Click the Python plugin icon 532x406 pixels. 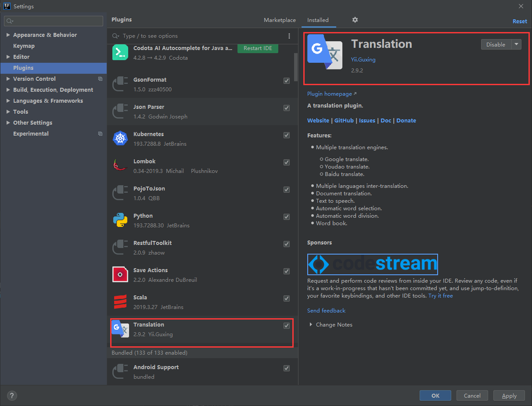(x=120, y=220)
